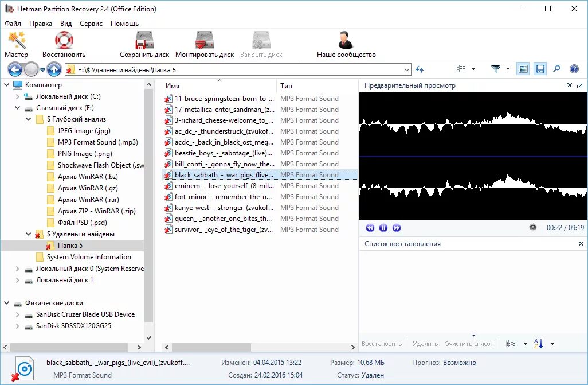Go back with the left arrow button
The height and width of the screenshot is (385, 588).
coord(15,69)
